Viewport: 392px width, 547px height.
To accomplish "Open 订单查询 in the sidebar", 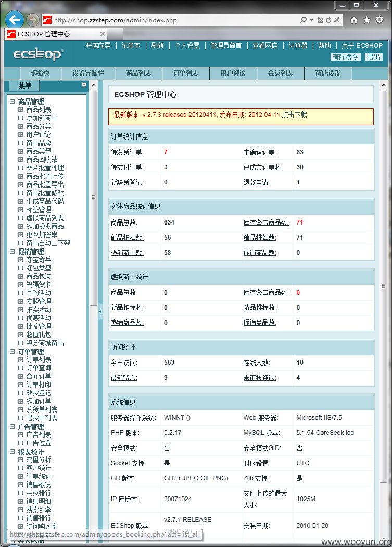I will [39, 368].
